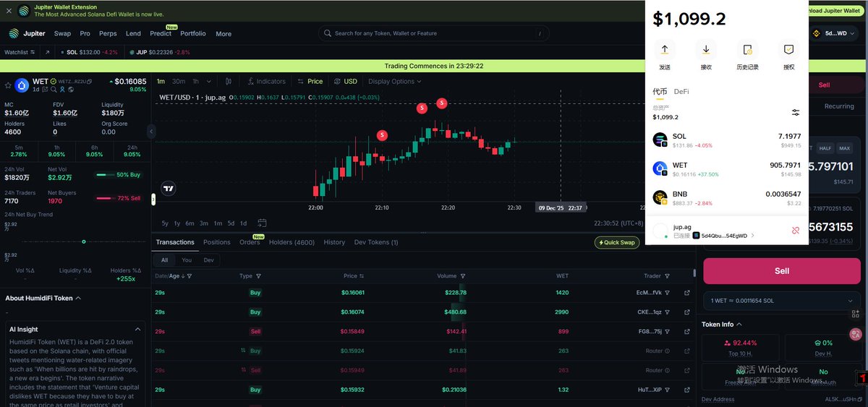Click the Receive (接收) wallet icon
The image size is (868, 407).
click(x=706, y=50)
